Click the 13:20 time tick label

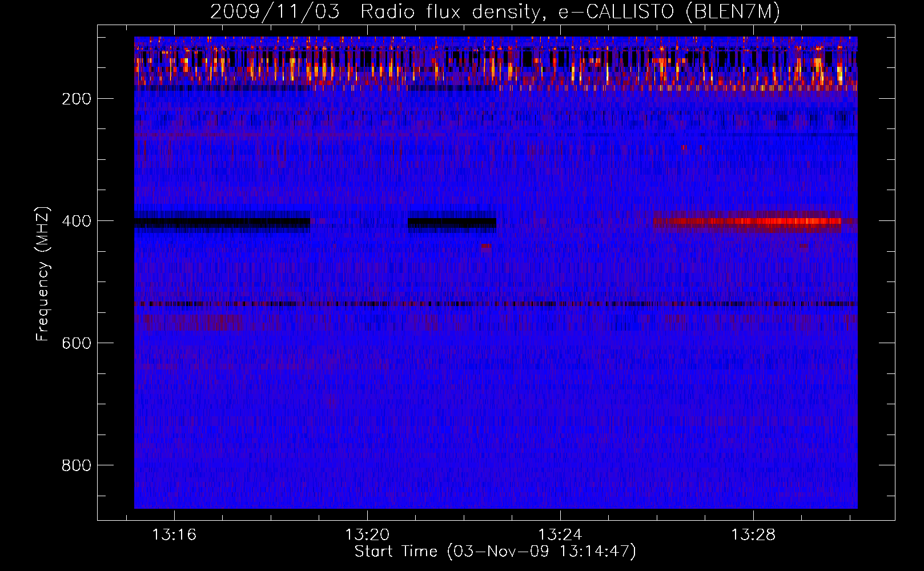(x=367, y=534)
